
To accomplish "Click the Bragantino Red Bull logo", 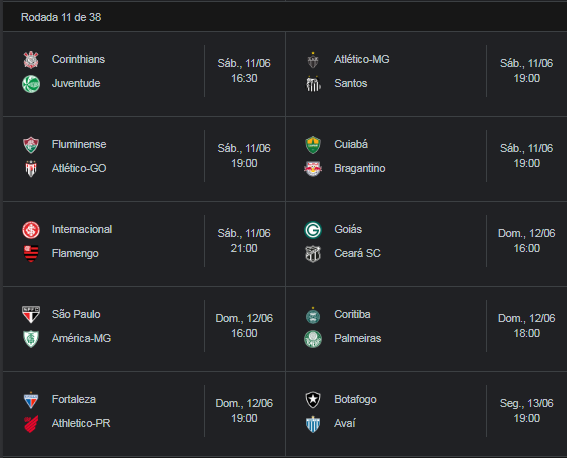I will pos(313,169).
